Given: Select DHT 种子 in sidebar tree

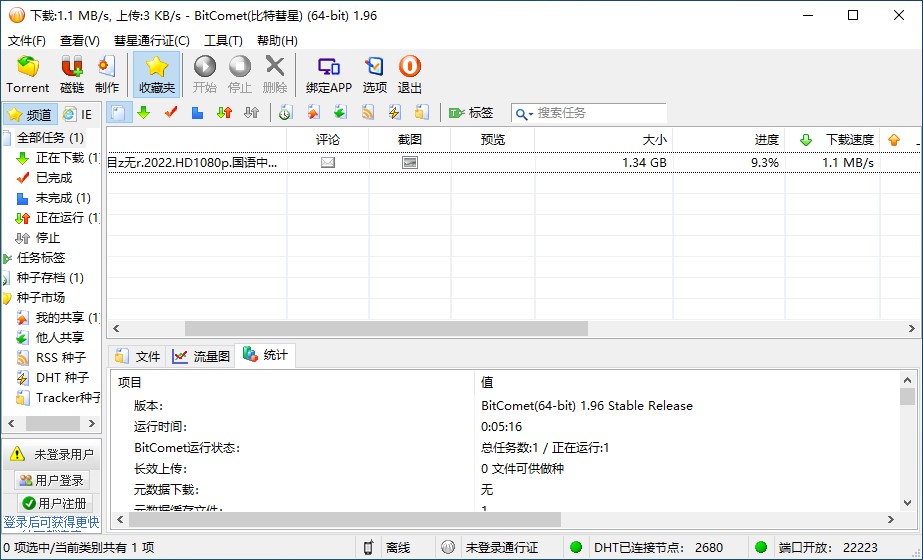Looking at the screenshot, I should (x=62, y=377).
